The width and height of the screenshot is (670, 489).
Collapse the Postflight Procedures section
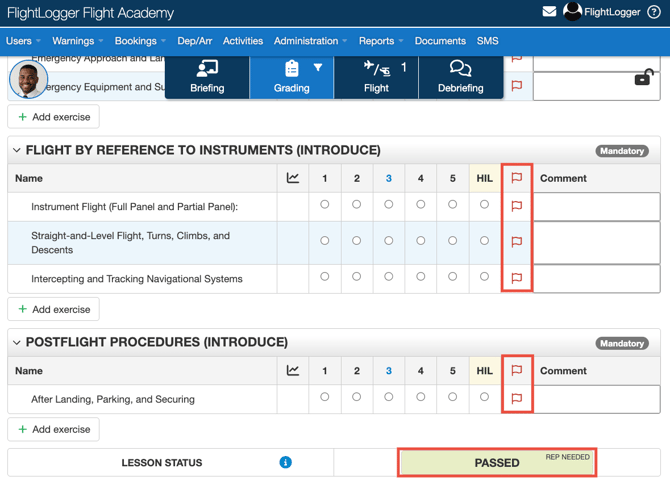[x=17, y=343]
